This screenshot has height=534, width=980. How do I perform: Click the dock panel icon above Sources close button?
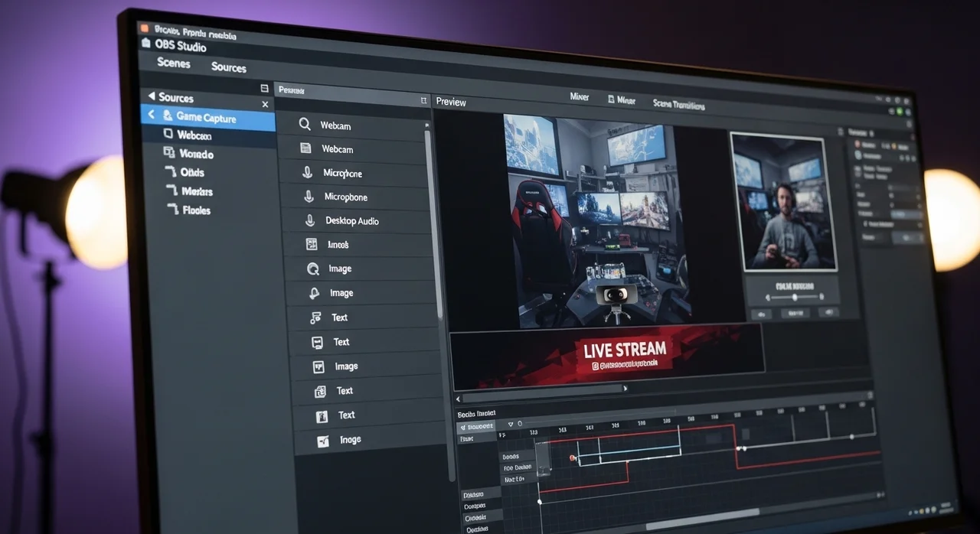tap(265, 89)
